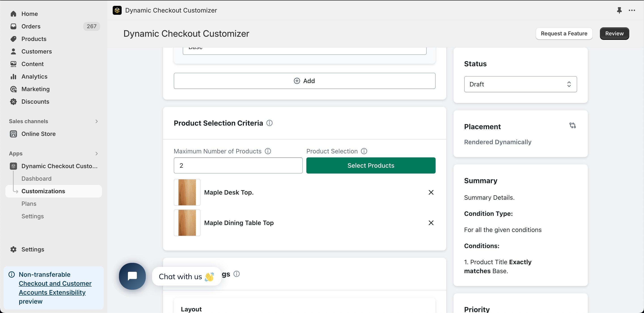
Task: Click the Maple Dining Table Top product name
Action: [239, 223]
